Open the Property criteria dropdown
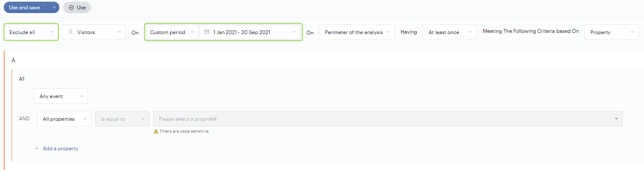 pyautogui.click(x=612, y=32)
